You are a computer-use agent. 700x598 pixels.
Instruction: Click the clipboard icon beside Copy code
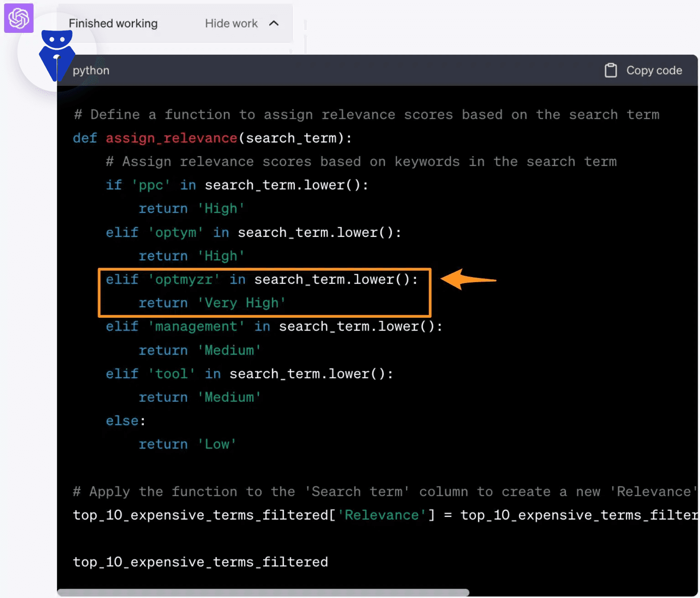tap(611, 70)
